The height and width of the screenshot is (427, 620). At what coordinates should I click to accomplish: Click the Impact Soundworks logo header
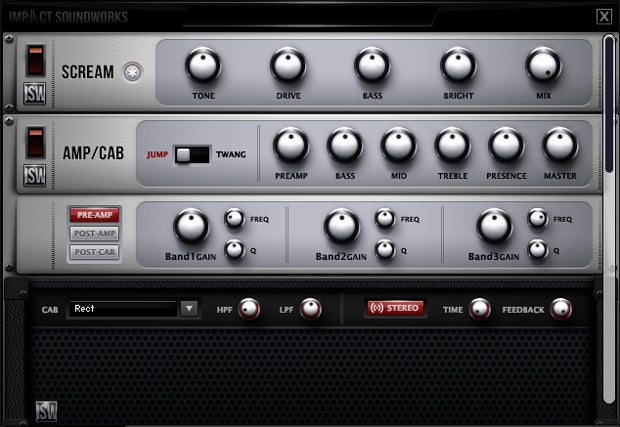(x=68, y=17)
